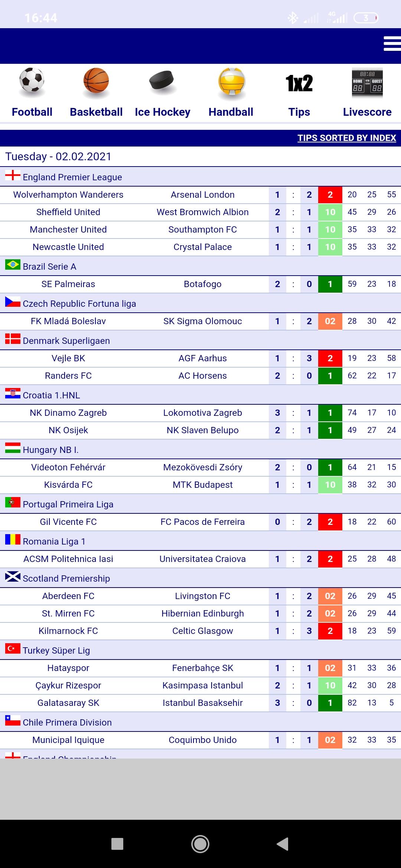Tap green tip box for SE Palmeiras match
This screenshot has width=401, height=868.
coord(330,284)
